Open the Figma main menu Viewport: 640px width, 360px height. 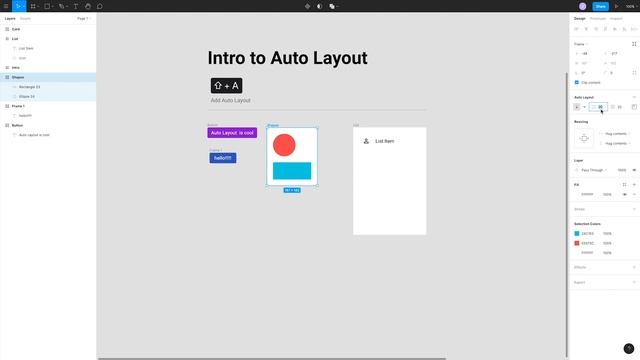(6, 6)
